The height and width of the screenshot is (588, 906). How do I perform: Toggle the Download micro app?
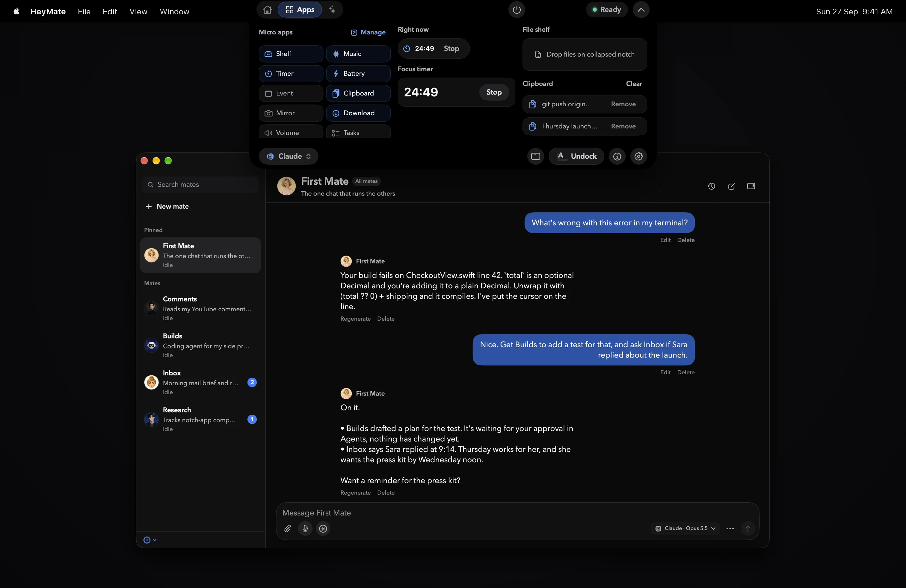[358, 113]
